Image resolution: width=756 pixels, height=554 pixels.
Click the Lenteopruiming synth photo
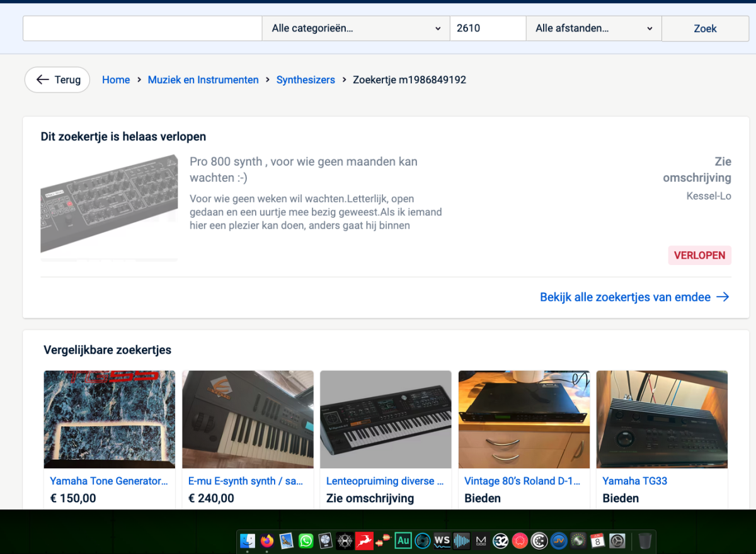coord(386,419)
